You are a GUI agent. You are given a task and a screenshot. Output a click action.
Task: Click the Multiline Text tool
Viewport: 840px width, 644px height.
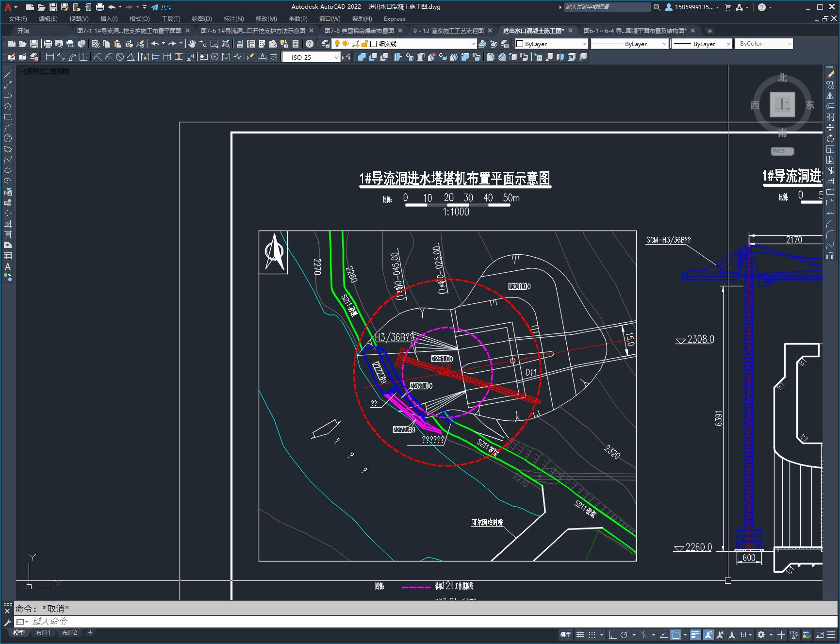pos(8,266)
